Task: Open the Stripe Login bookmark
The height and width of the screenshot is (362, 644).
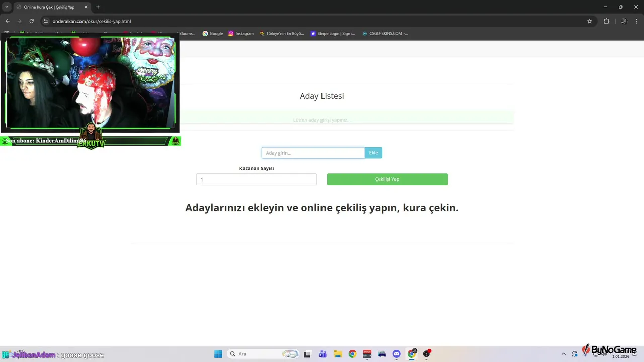Action: [333, 34]
